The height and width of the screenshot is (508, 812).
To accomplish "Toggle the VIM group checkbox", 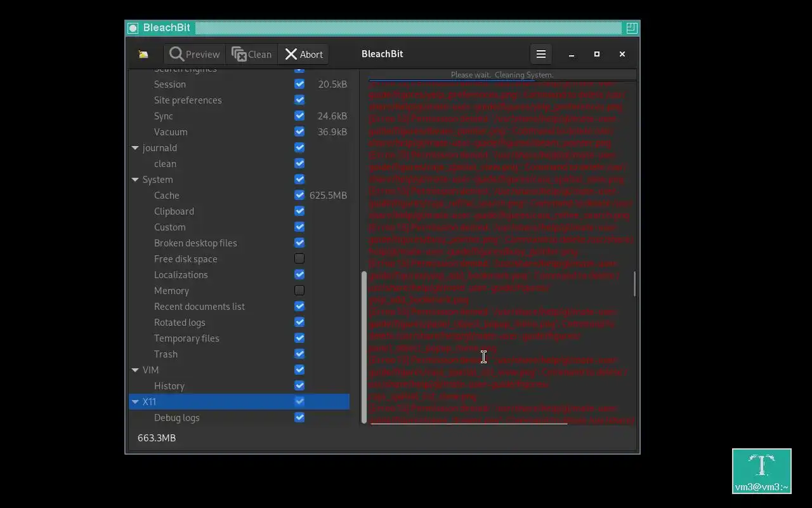I will (299, 370).
